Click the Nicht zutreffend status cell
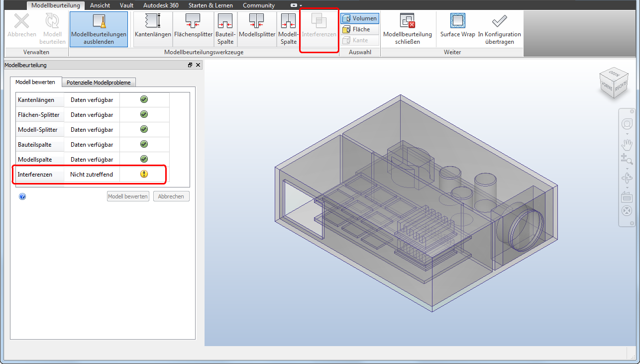This screenshot has height=364, width=640. click(x=92, y=175)
